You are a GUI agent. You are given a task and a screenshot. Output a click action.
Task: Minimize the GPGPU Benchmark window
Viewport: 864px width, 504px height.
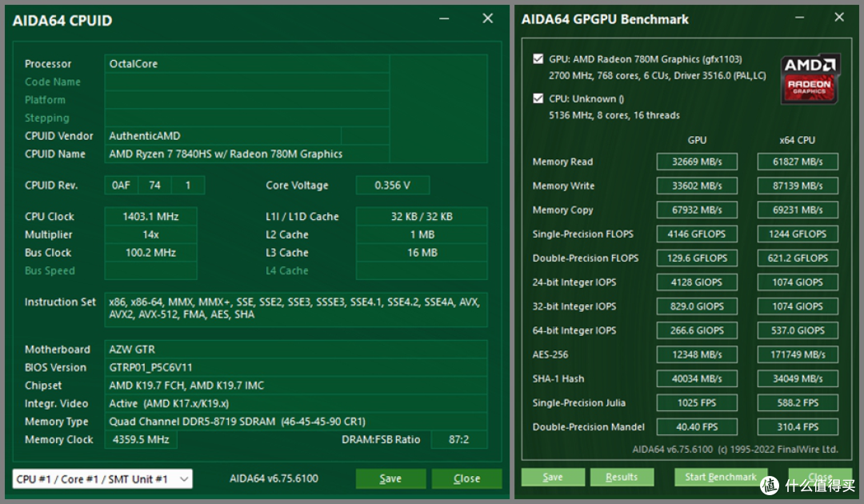[799, 18]
